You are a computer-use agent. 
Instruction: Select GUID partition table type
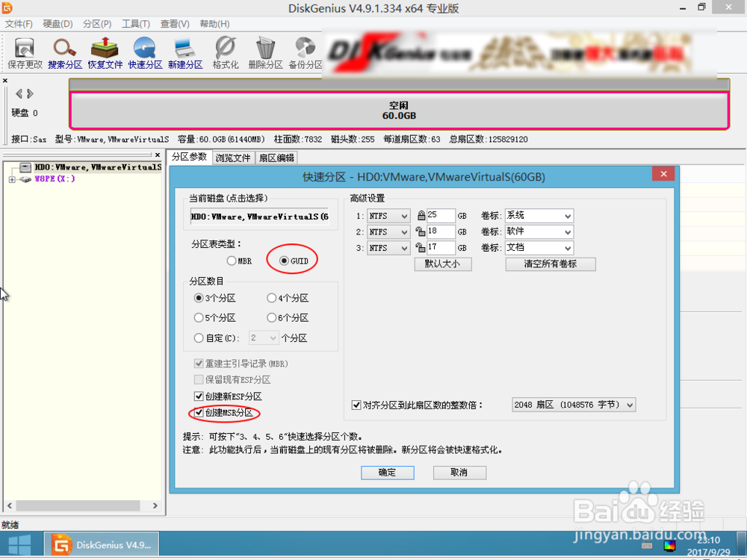[294, 261]
